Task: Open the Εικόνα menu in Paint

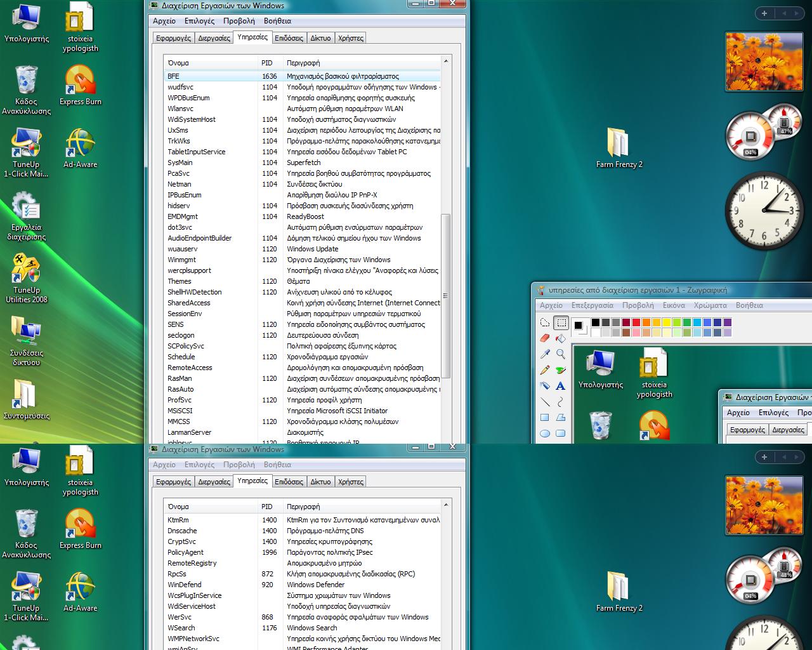Action: (674, 305)
